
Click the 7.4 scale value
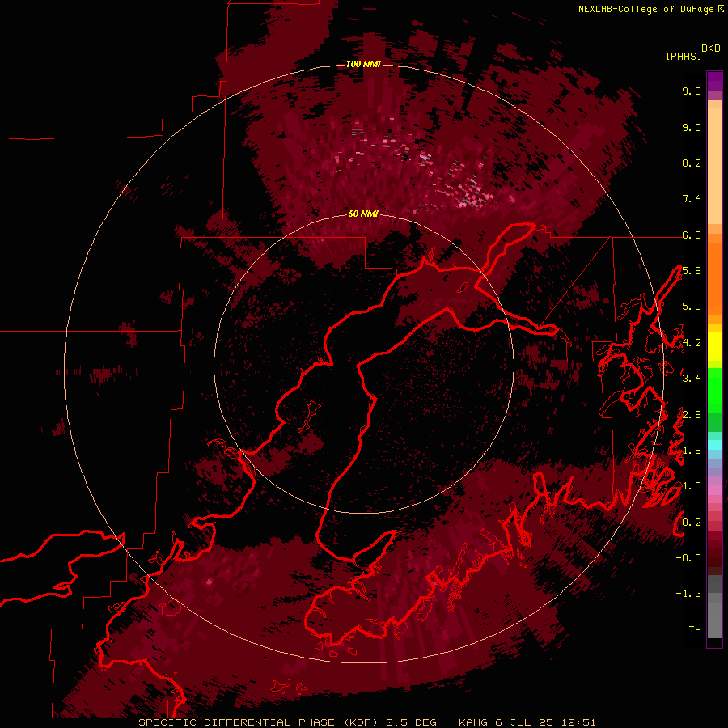click(x=692, y=199)
